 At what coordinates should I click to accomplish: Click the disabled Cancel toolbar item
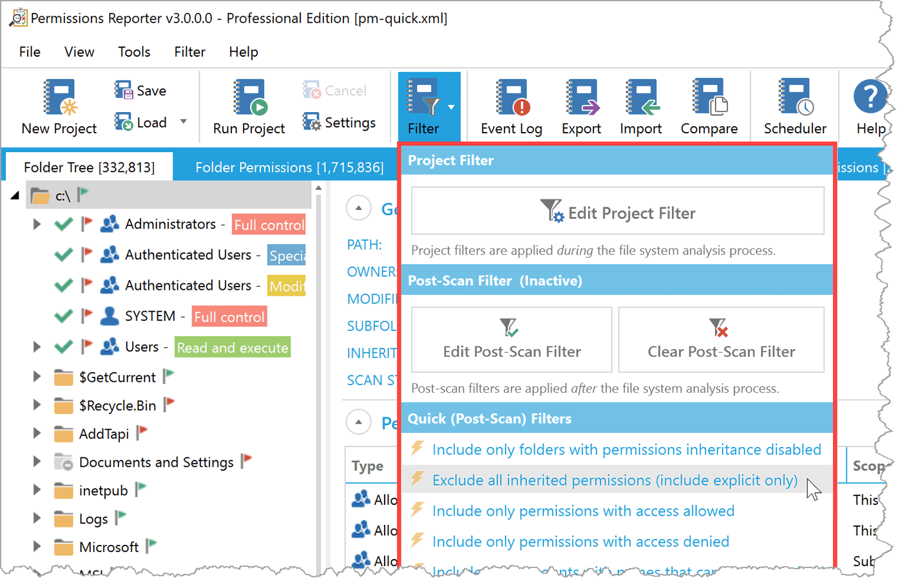pyautogui.click(x=335, y=91)
